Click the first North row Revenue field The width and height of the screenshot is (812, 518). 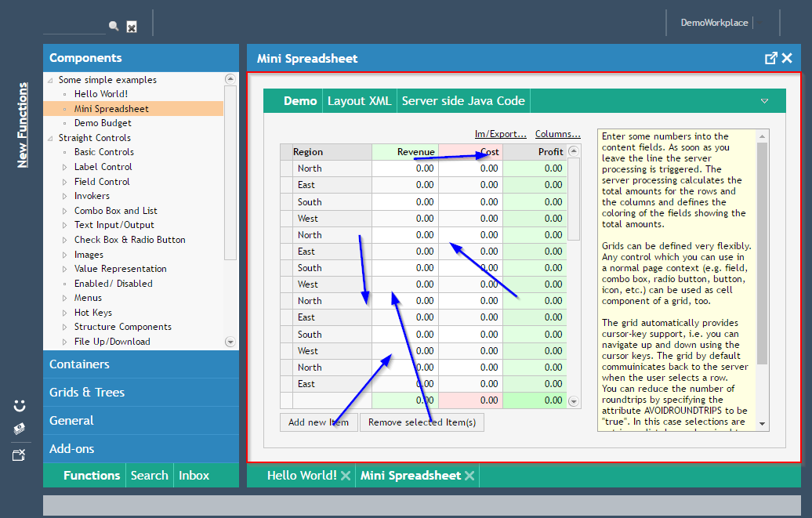tap(404, 168)
